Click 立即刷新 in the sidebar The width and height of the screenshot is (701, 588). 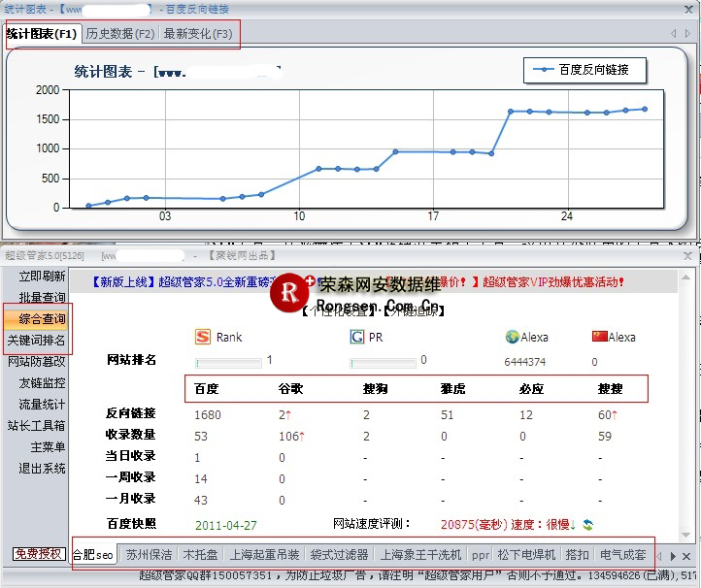click(x=42, y=277)
